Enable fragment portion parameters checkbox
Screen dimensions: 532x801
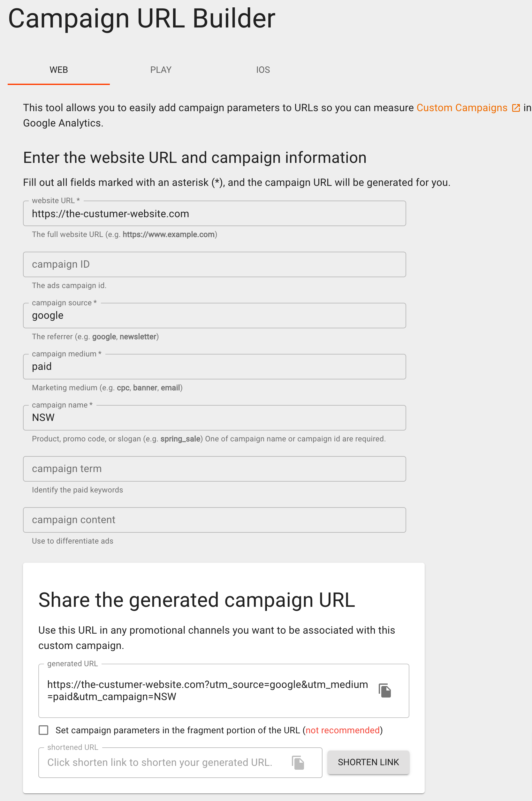coord(43,730)
